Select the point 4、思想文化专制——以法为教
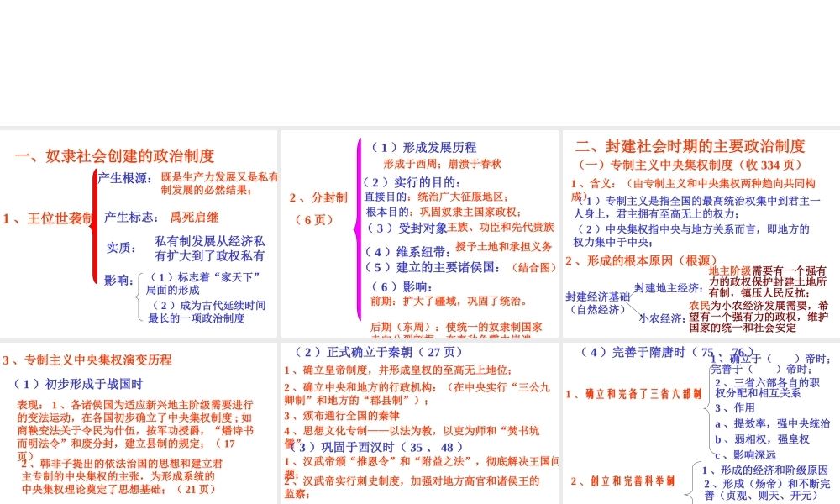Viewport: 840px width, 504px height. pos(412,437)
